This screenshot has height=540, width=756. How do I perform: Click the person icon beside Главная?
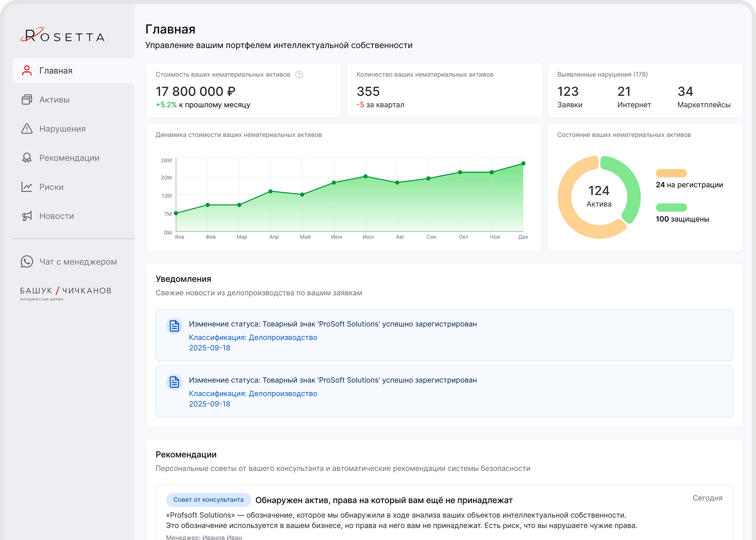coord(27,71)
